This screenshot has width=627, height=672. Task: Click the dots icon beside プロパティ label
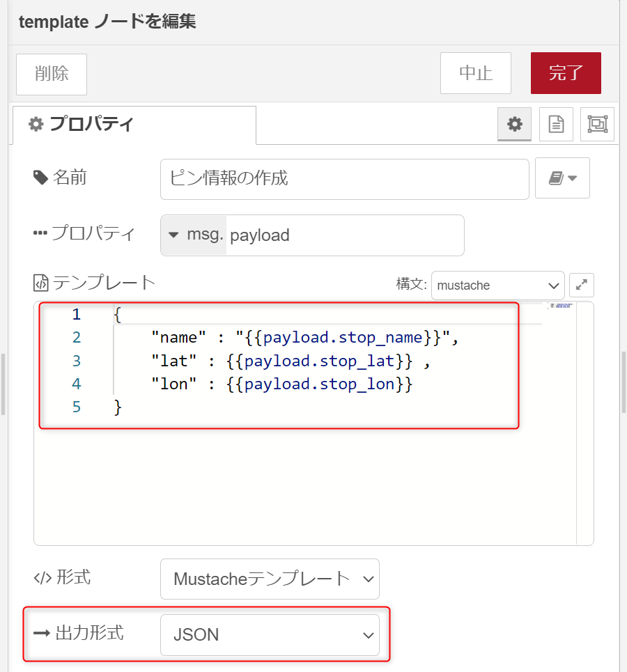coord(40,233)
